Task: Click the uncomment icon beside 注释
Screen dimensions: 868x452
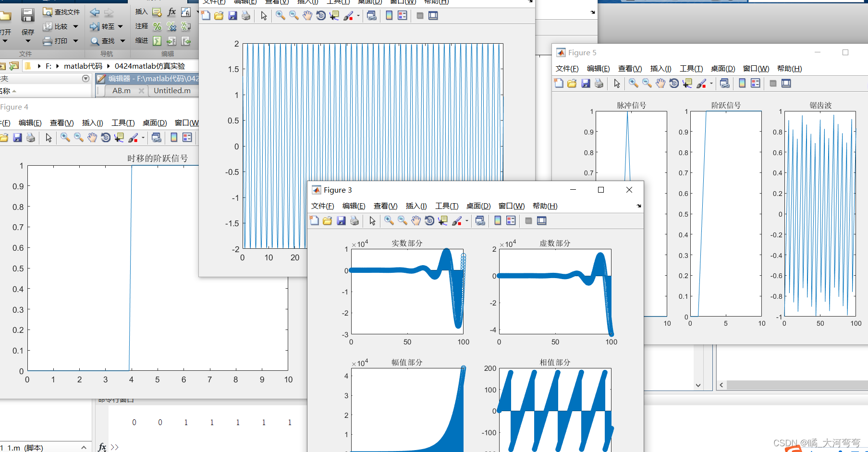Action: click(171, 26)
